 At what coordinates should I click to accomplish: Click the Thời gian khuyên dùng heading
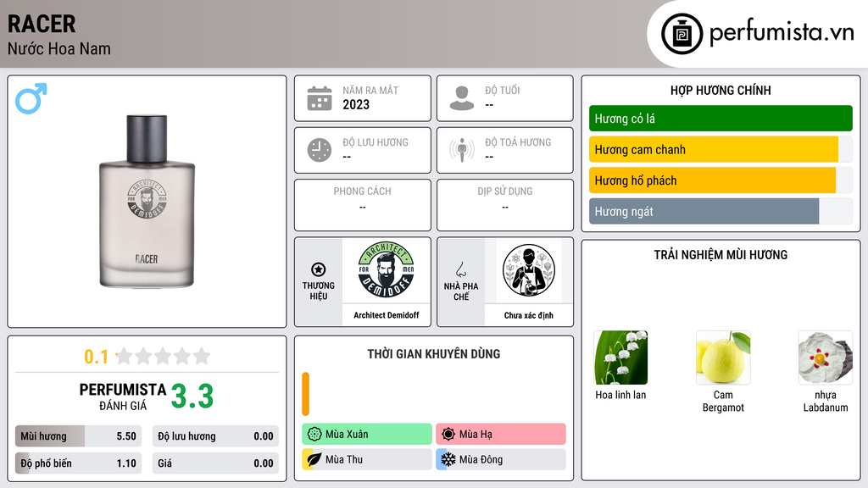click(434, 354)
